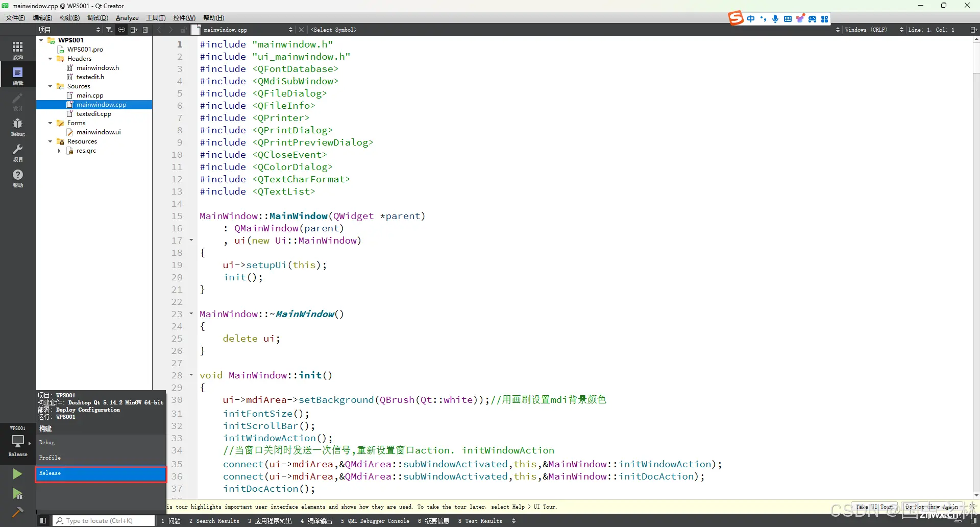Build project with the hammer icon
980x527 pixels.
(x=17, y=512)
